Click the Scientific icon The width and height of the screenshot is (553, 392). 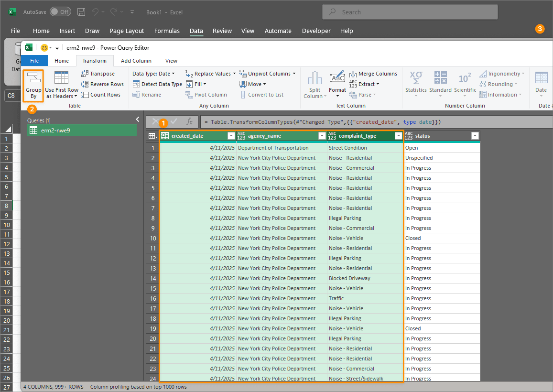pos(465,77)
